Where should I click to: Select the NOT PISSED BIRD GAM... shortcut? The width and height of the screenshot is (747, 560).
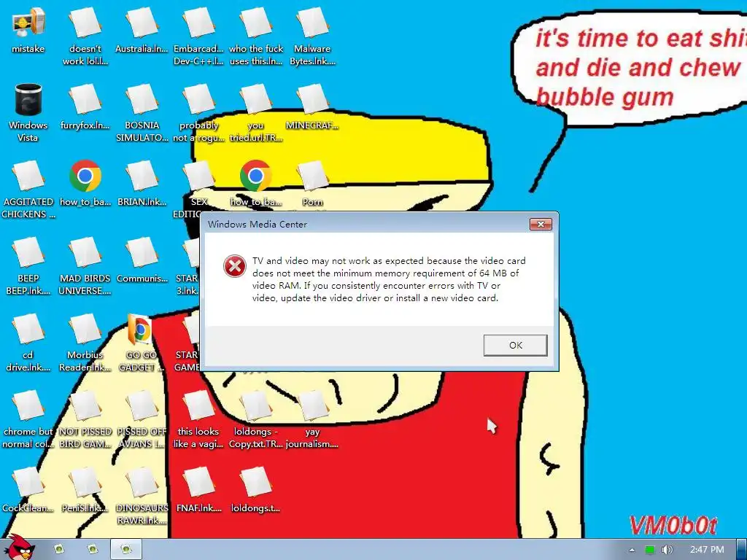click(x=85, y=420)
